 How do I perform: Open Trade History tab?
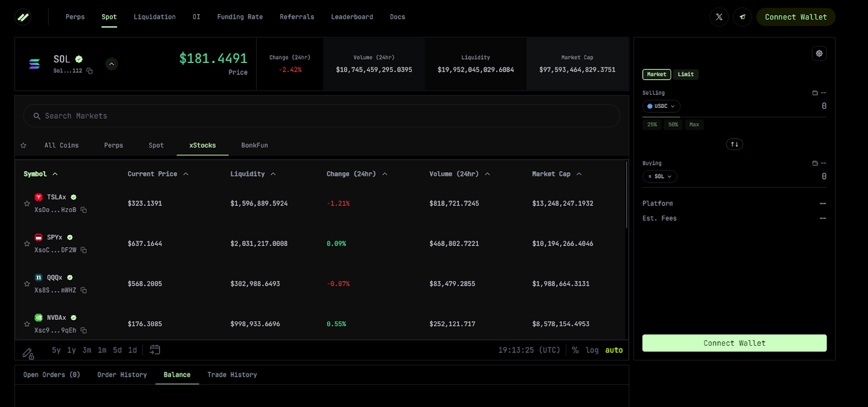[232, 374]
